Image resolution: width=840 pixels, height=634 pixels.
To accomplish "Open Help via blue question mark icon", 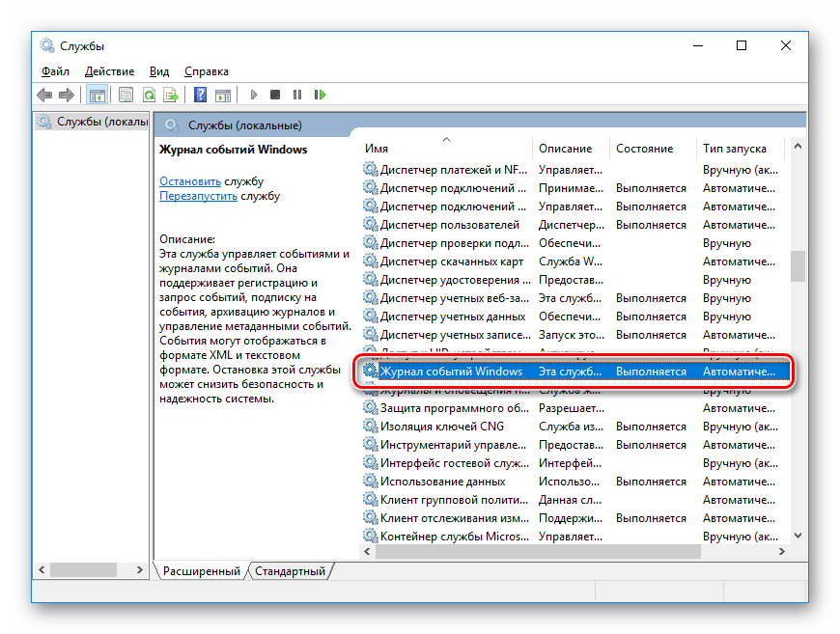I will 200,95.
